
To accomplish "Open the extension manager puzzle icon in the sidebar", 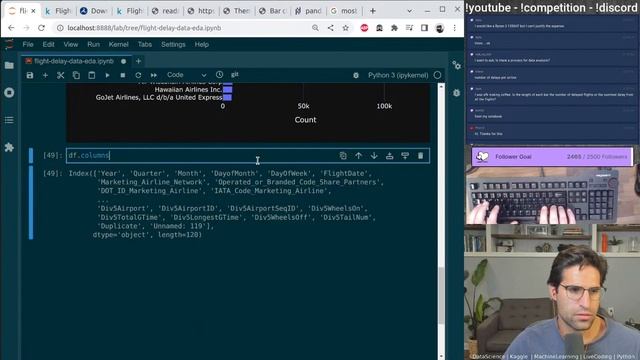I will coord(9,147).
